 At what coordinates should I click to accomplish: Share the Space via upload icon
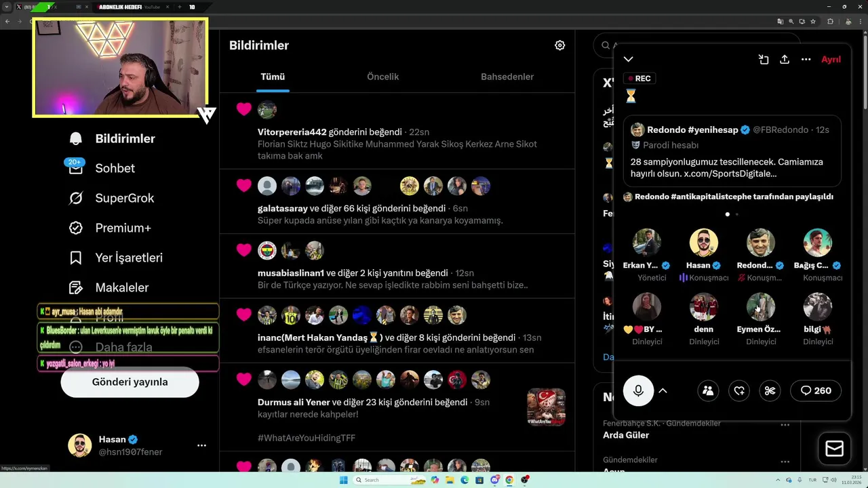coord(785,60)
